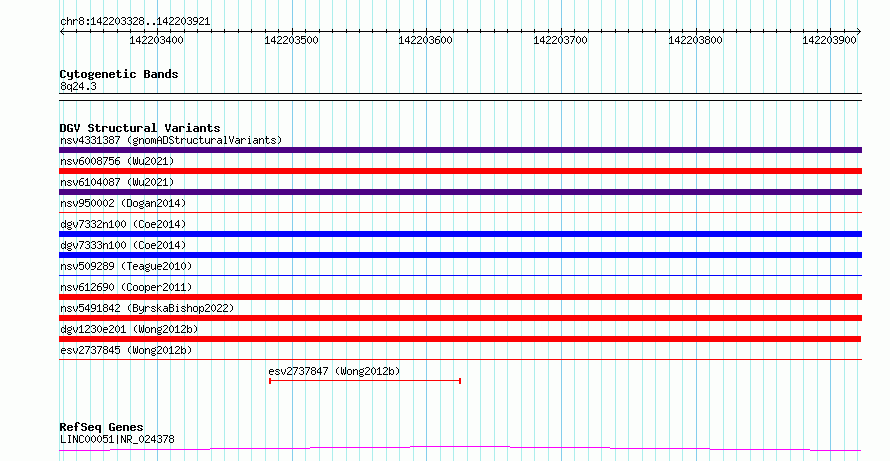Click the chr8:142203328..142203921 region label

(135, 22)
